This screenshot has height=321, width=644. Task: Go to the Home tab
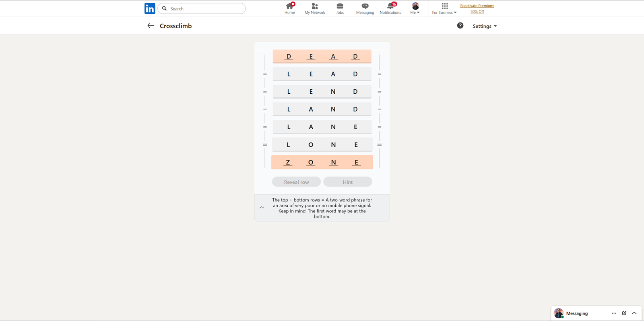(x=289, y=8)
